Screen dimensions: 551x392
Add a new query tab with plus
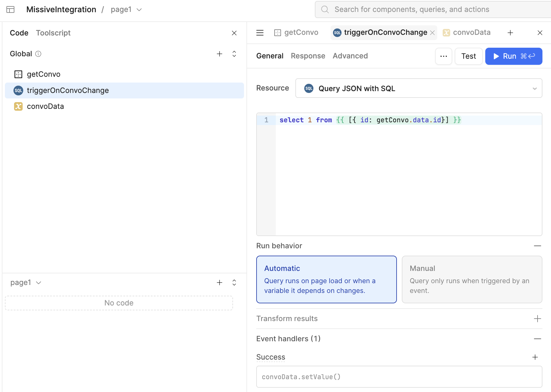click(510, 33)
